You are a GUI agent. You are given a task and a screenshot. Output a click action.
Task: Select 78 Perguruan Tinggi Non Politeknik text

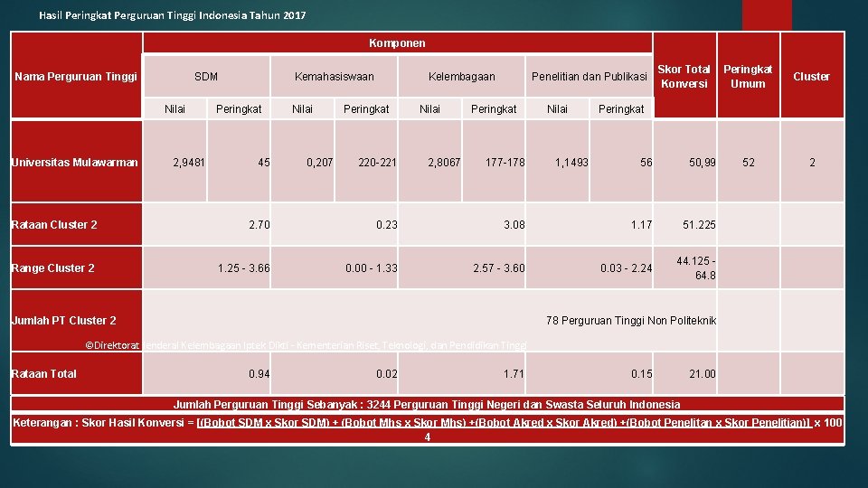pyautogui.click(x=631, y=320)
